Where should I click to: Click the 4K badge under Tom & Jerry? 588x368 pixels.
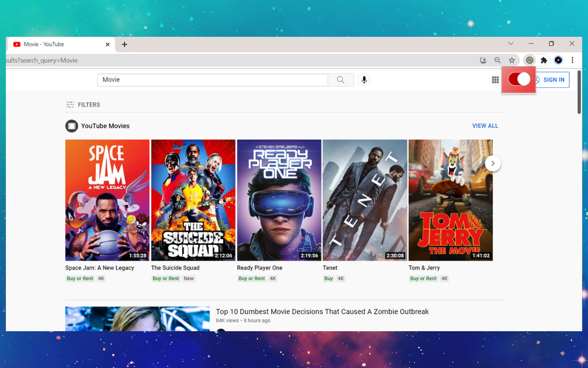pyautogui.click(x=444, y=279)
